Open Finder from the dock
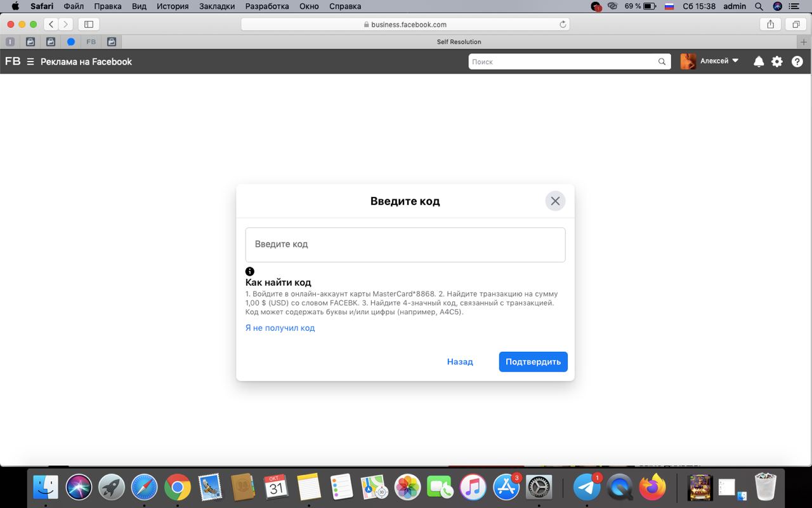812x508 pixels. coord(46,488)
